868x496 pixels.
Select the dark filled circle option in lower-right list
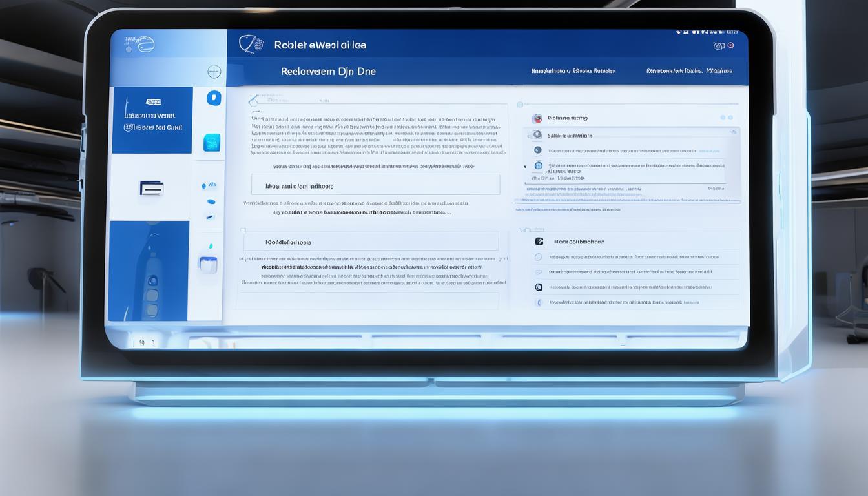pos(539,287)
